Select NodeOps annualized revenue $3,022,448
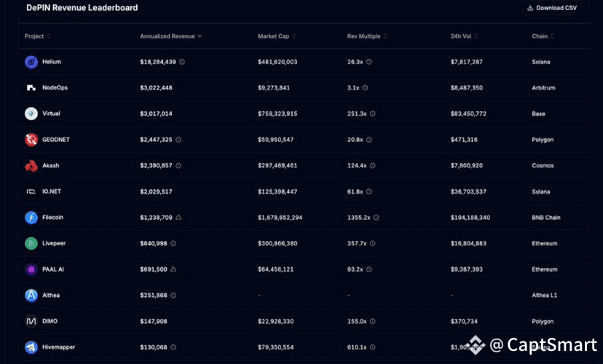Viewport: 603px width, 364px height. (156, 87)
